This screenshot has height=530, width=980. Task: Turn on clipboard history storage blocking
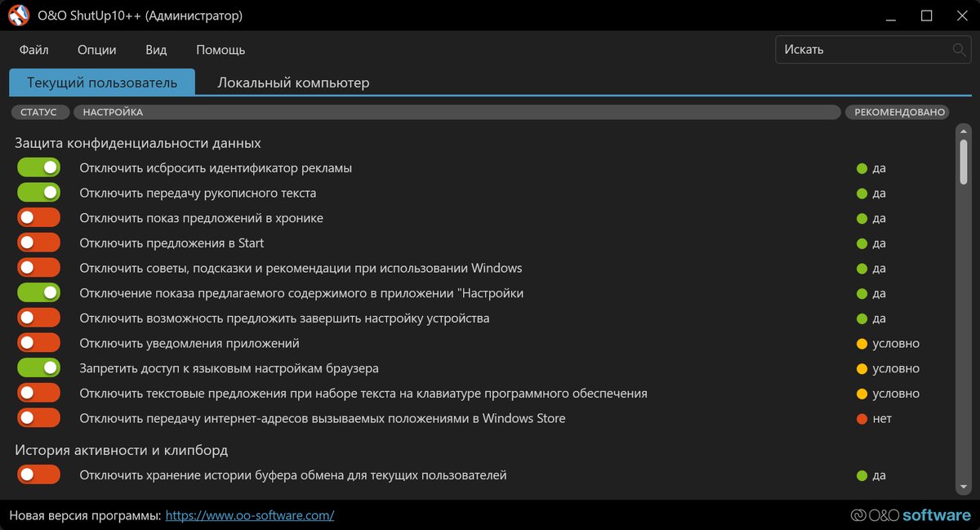38,475
